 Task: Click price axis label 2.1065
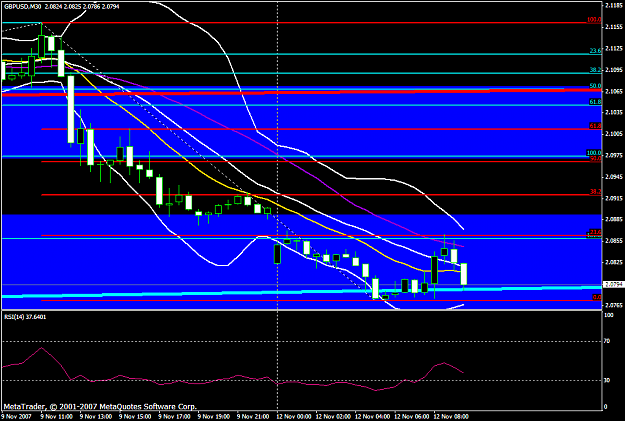pyautogui.click(x=614, y=91)
